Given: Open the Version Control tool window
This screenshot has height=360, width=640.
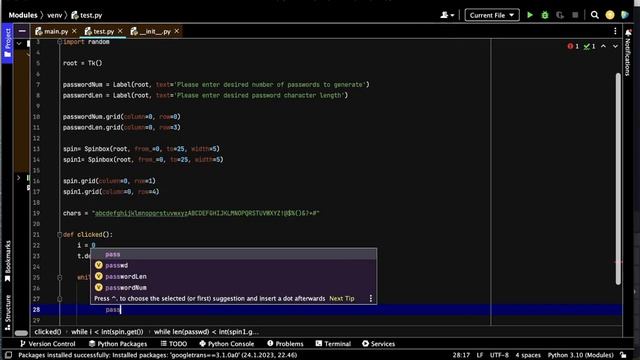Looking at the screenshot, I should coord(48,344).
